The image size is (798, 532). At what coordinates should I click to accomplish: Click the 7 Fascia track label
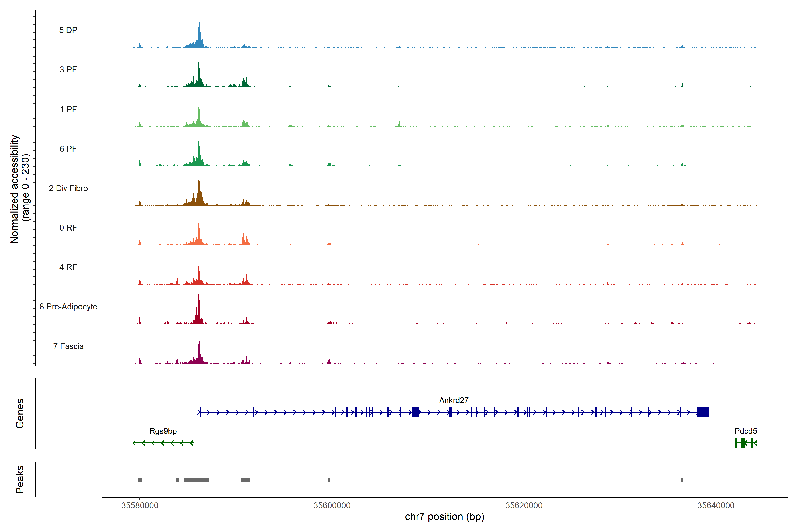point(68,346)
